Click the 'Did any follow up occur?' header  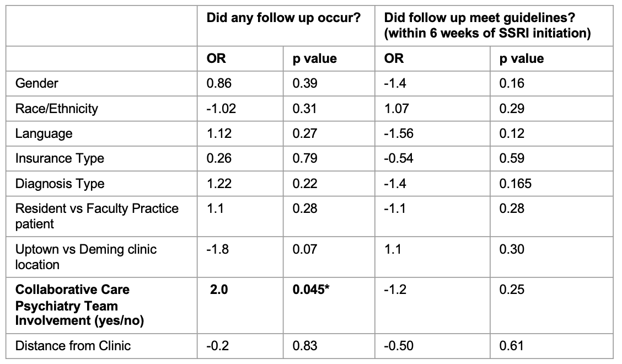coord(283,18)
